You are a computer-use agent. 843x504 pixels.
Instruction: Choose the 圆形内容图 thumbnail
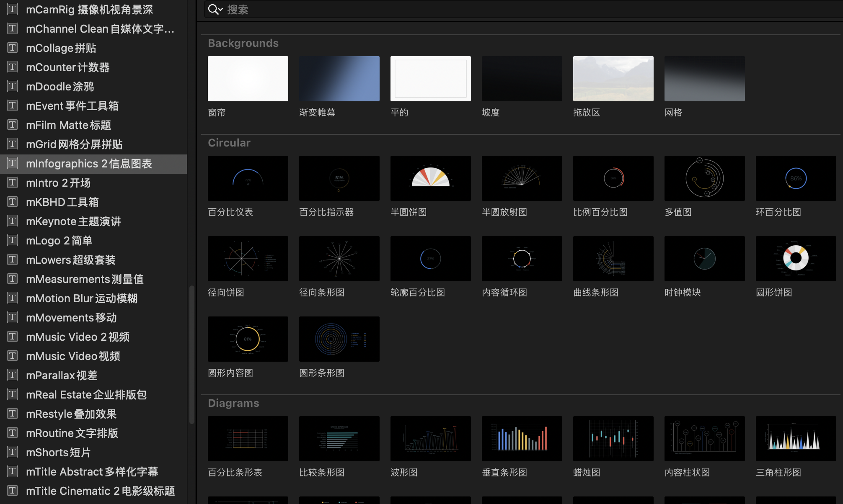(x=248, y=339)
